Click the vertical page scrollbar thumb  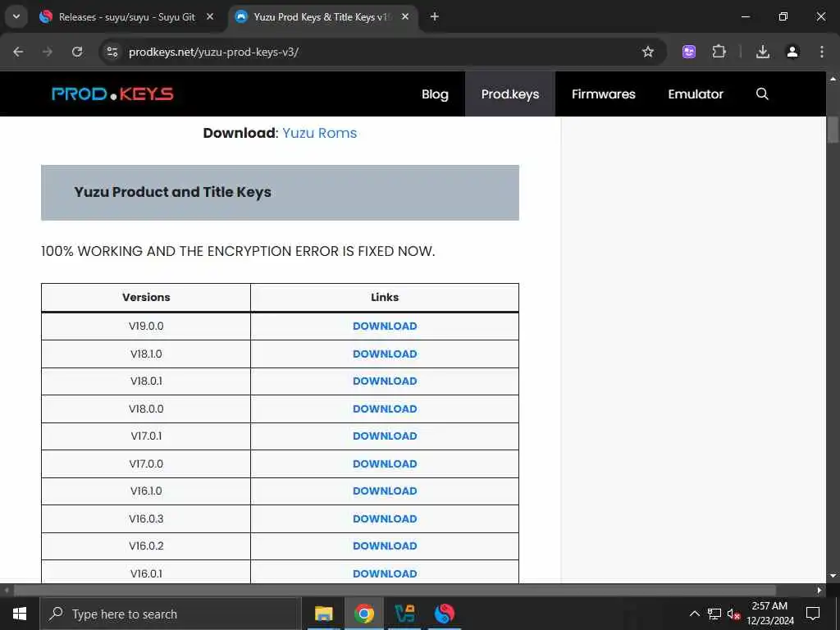[x=833, y=130]
